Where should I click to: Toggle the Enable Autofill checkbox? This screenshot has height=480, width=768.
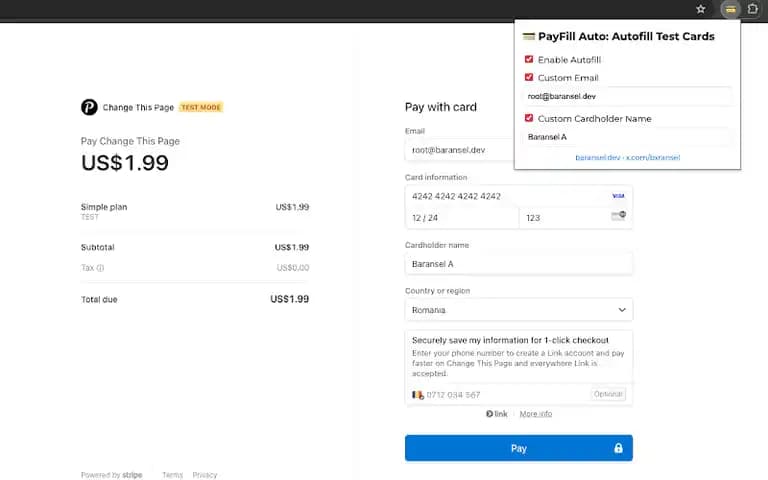[x=529, y=59]
